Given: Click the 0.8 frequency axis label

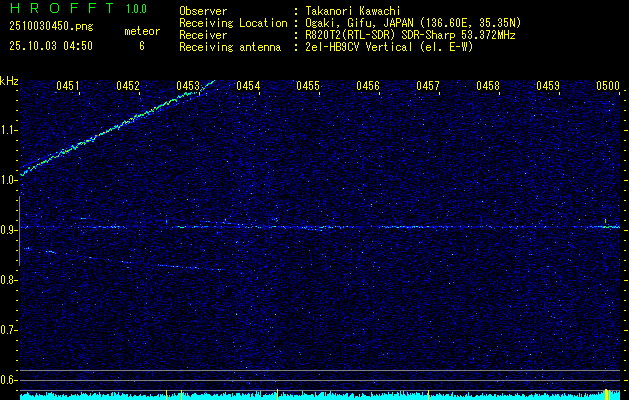Looking at the screenshot, I should [x=7, y=280].
